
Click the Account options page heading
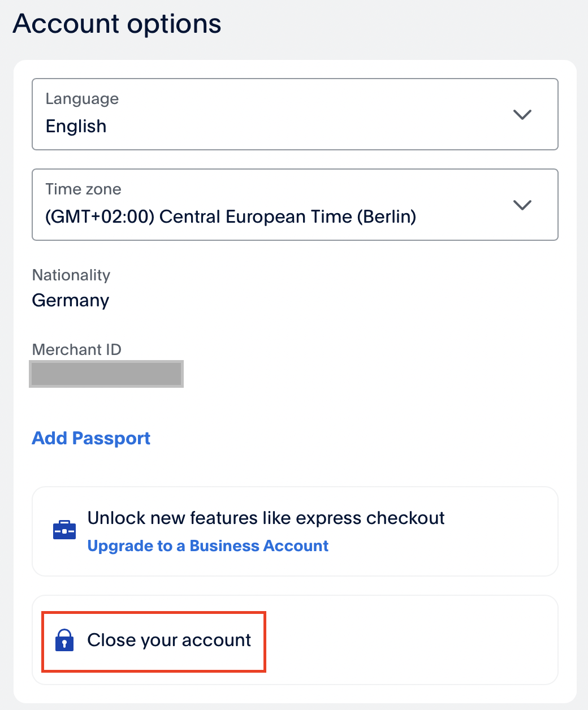click(x=117, y=23)
